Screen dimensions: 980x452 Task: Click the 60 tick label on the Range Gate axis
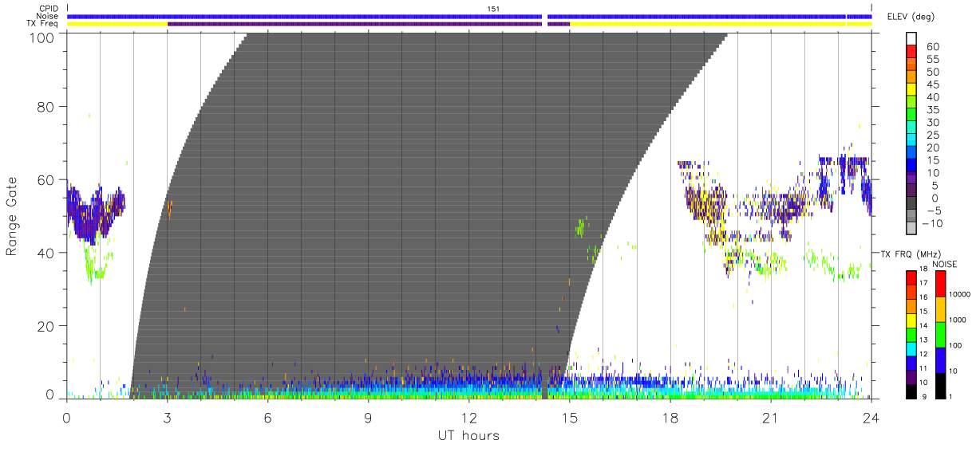(46, 180)
